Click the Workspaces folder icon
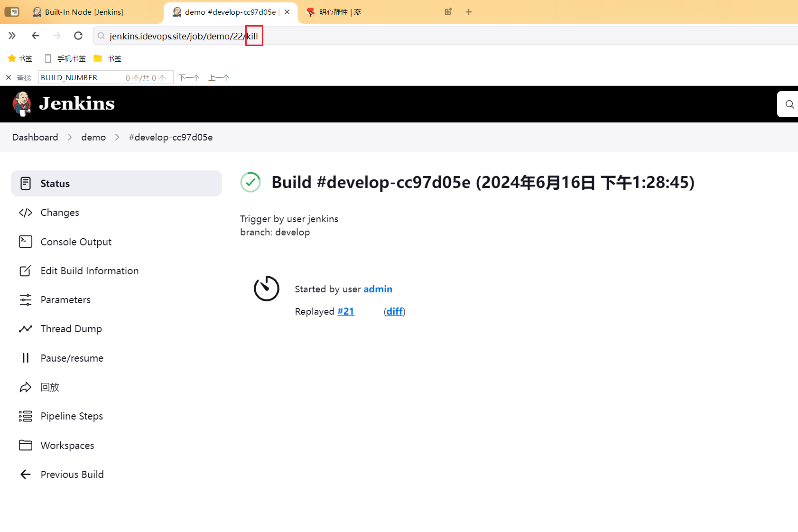This screenshot has height=532, width=798. point(26,445)
